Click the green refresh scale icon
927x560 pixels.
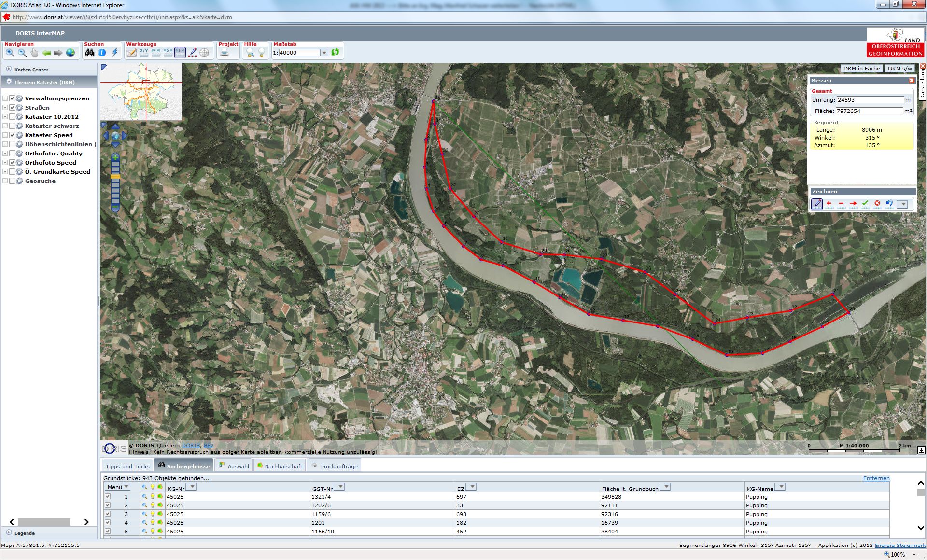pyautogui.click(x=335, y=52)
